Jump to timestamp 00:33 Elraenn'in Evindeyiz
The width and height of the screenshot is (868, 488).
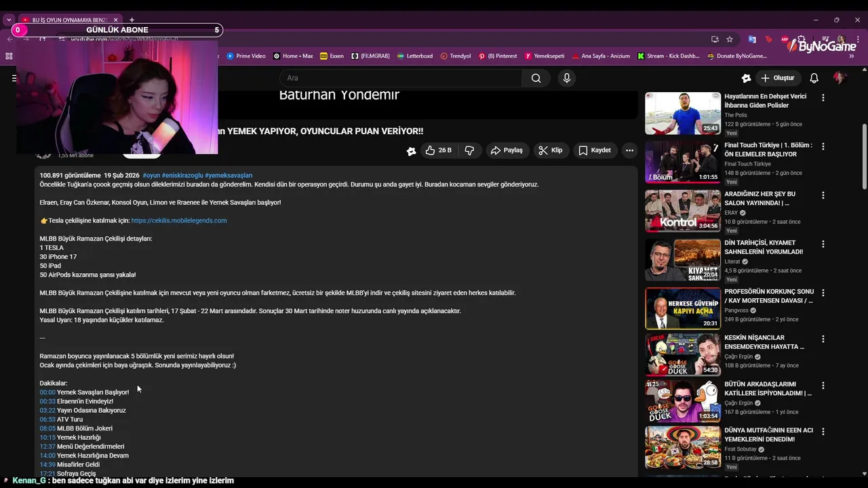[x=47, y=401]
